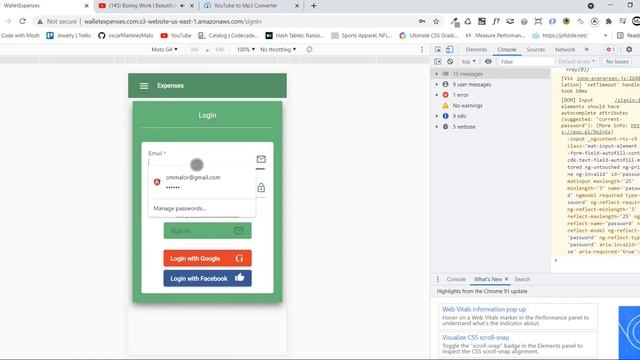
Task: Click Login with Google button
Action: [207, 258]
